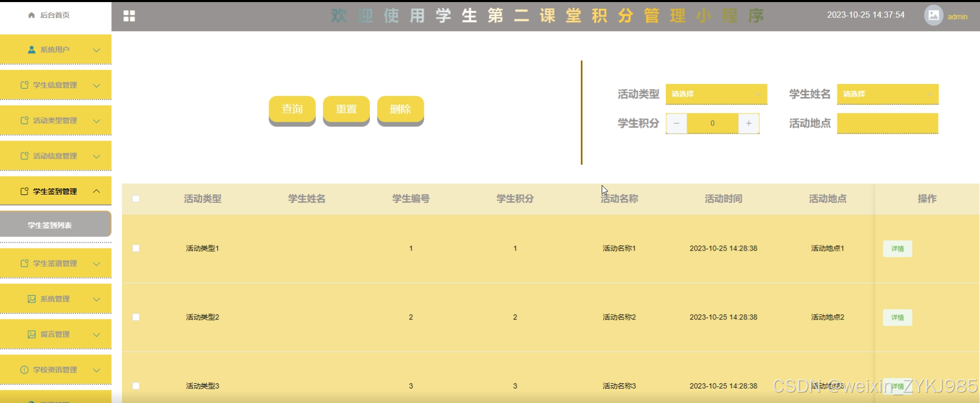Click the 活动类型 column header

(x=203, y=199)
